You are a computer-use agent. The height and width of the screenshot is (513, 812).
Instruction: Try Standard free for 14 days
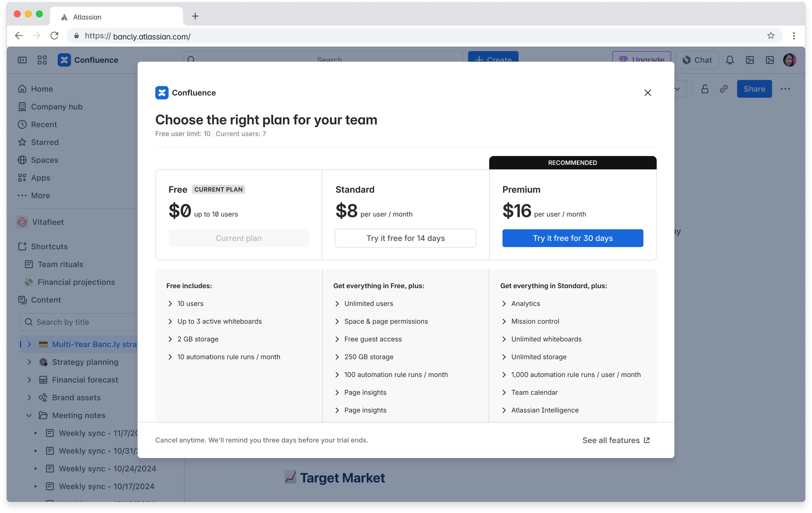405,238
